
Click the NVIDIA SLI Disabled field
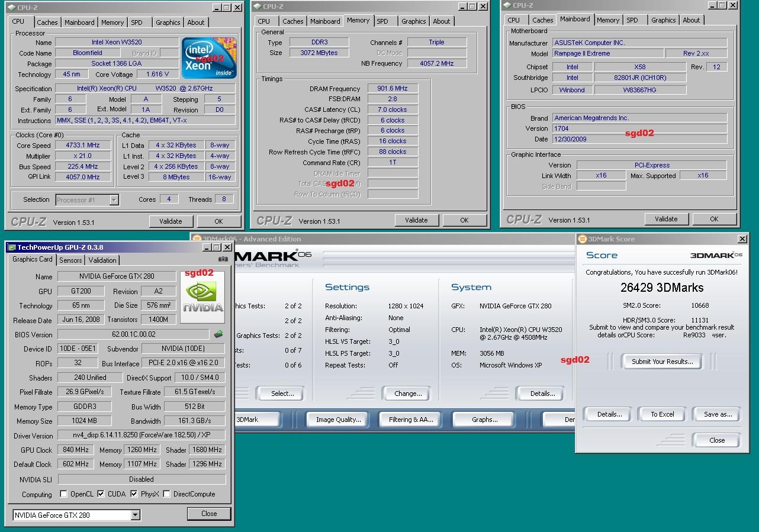[x=141, y=479]
